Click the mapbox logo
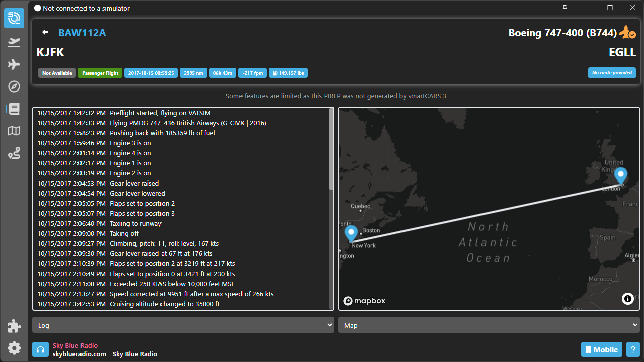644x362 pixels. point(364,301)
